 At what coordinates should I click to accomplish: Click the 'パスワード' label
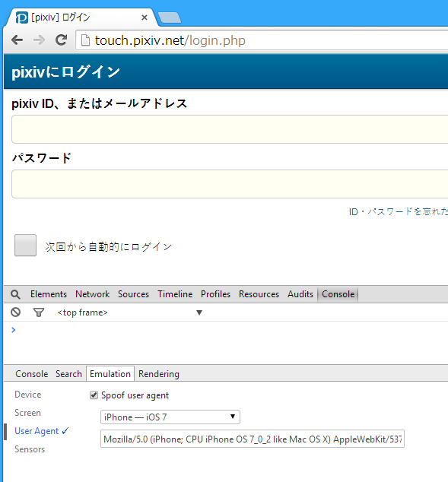(42, 158)
